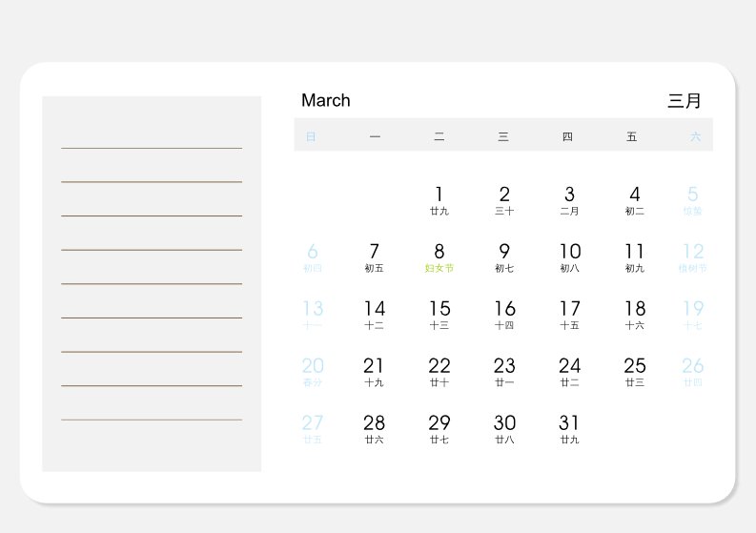The height and width of the screenshot is (533, 756).
Task: Choose Sunday March 6
Action: [x=313, y=257]
